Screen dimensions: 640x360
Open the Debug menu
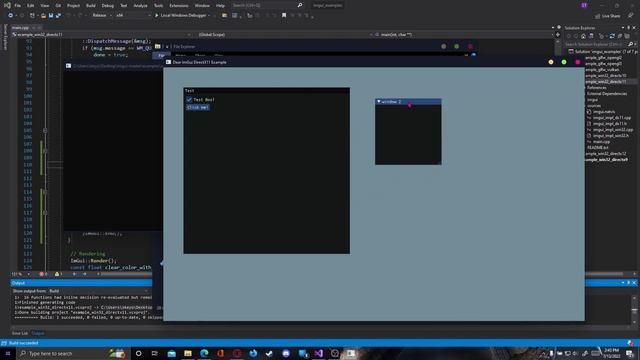point(108,6)
